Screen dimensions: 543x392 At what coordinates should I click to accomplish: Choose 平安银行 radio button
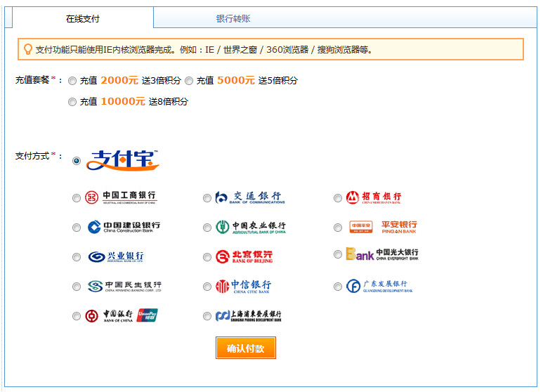pos(338,228)
